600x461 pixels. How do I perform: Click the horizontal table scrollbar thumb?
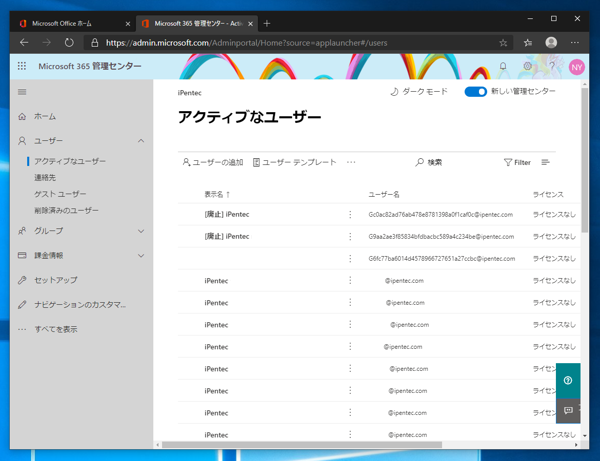click(x=302, y=445)
